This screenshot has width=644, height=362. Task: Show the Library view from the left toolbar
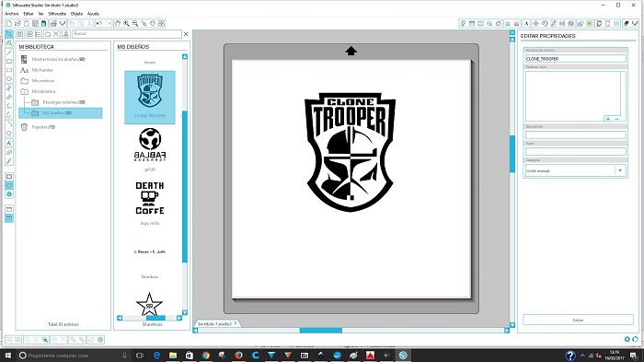(9, 185)
